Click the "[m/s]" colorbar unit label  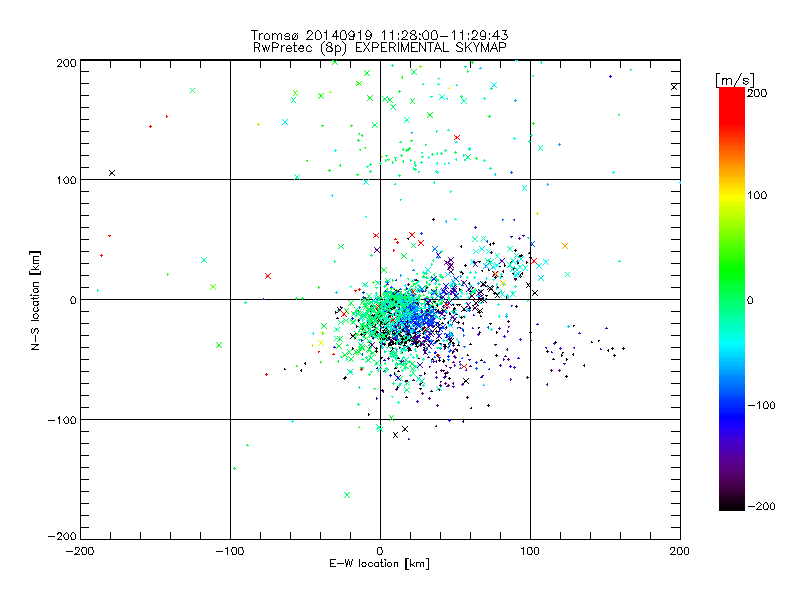(735, 80)
